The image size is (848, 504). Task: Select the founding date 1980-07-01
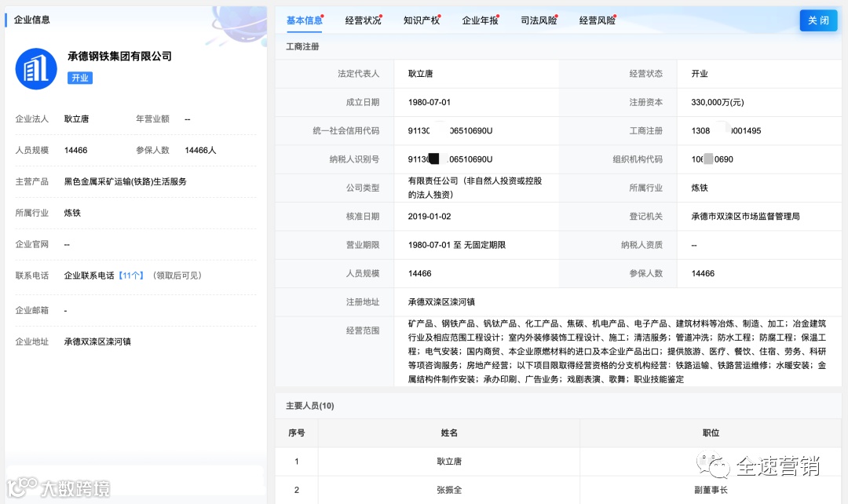tap(429, 102)
